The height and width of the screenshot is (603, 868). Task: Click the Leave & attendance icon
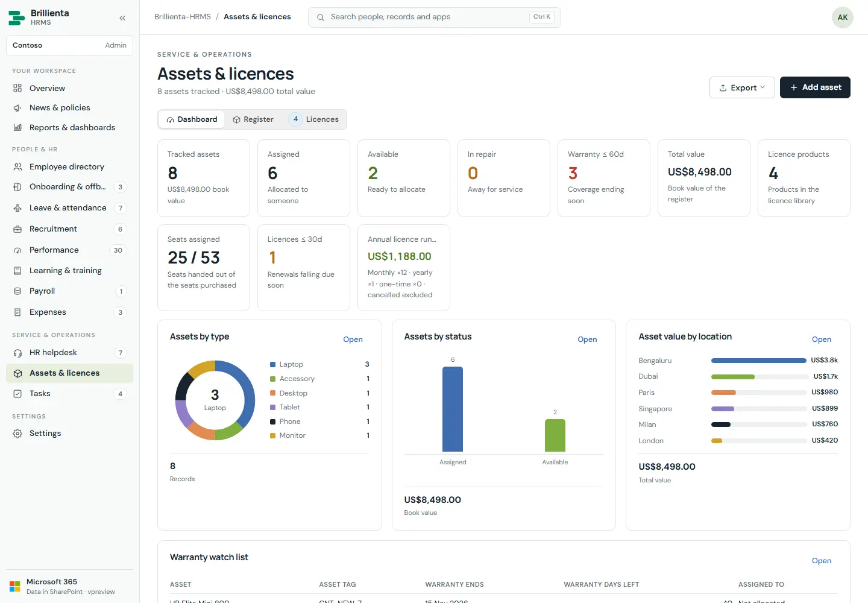point(17,208)
